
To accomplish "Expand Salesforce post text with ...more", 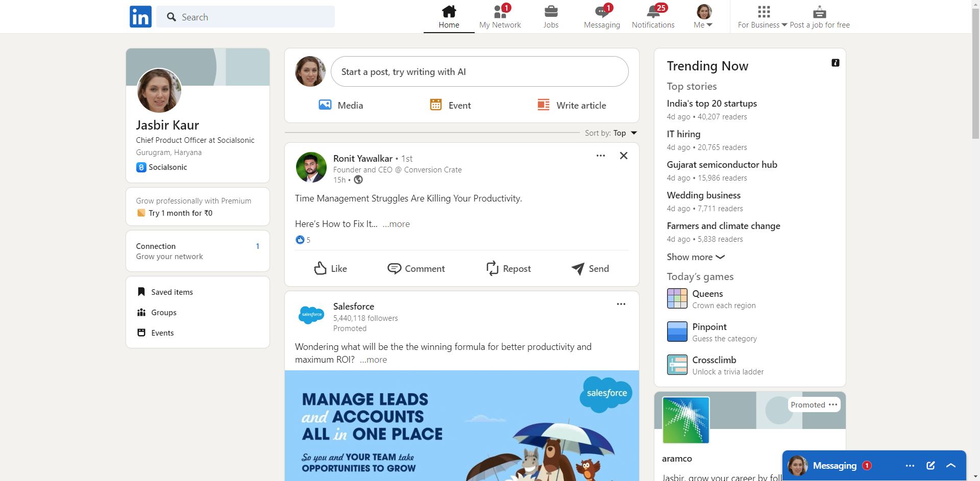I will tap(373, 360).
